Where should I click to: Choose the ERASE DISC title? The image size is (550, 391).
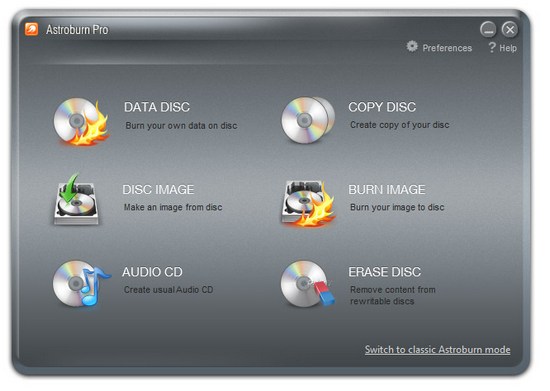coord(384,272)
